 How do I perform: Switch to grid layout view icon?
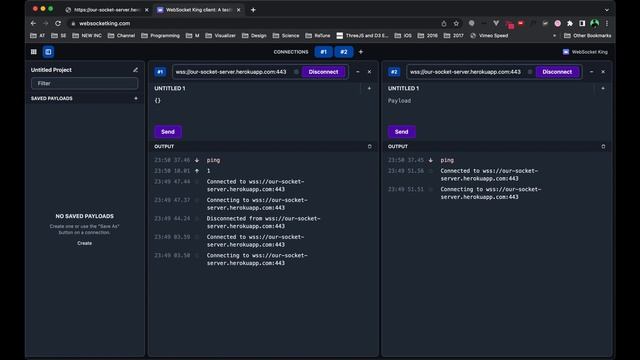(34, 52)
